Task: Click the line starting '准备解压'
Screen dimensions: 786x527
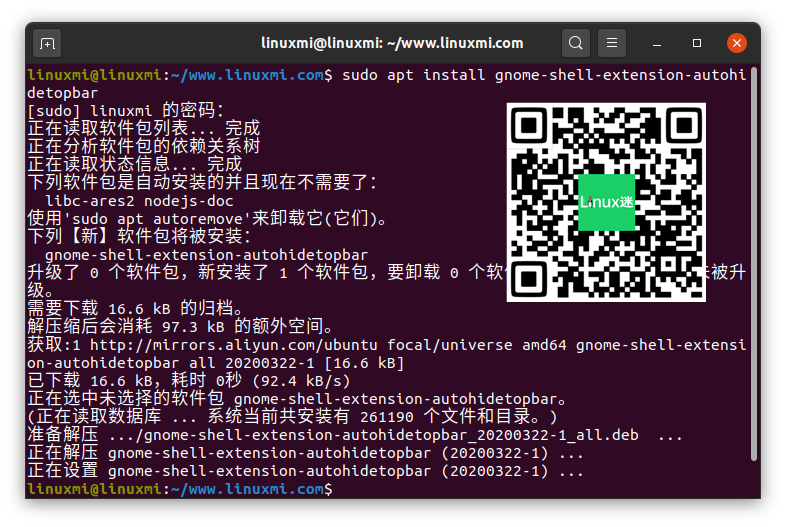Action: tap(354, 435)
